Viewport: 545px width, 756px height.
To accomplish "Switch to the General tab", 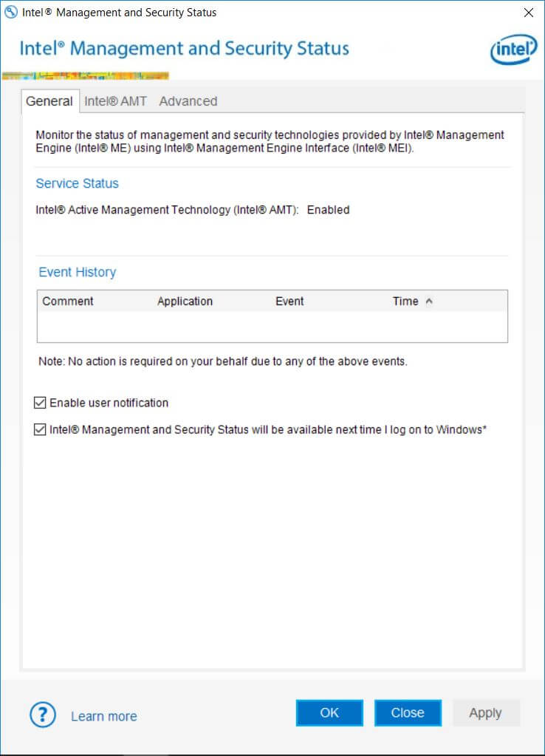I will [x=49, y=101].
